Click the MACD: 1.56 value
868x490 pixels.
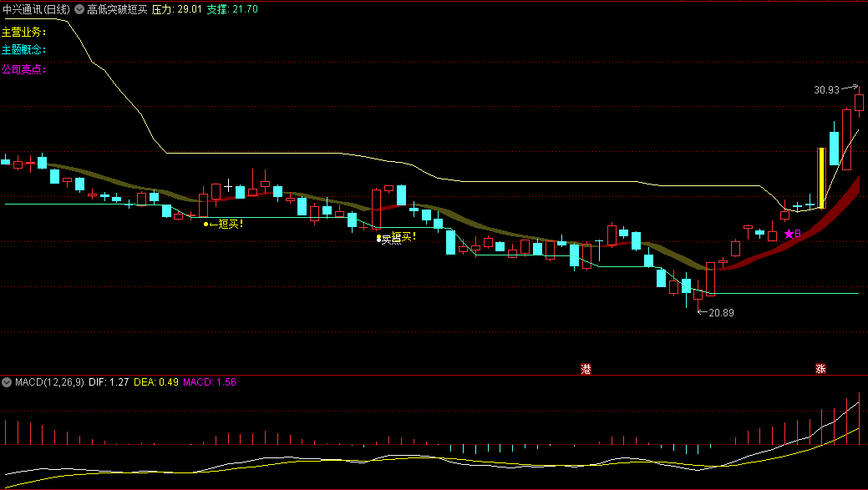210,382
